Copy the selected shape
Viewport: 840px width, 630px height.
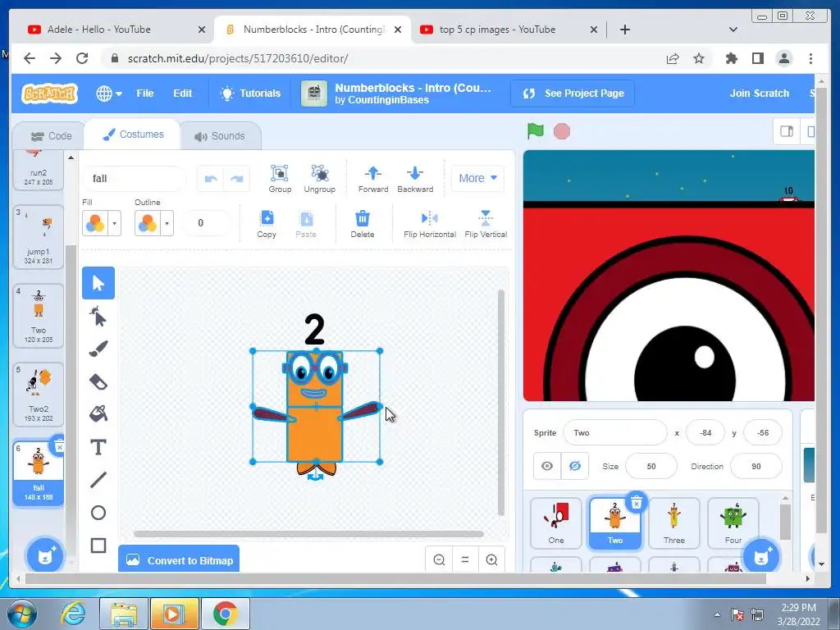tap(267, 223)
